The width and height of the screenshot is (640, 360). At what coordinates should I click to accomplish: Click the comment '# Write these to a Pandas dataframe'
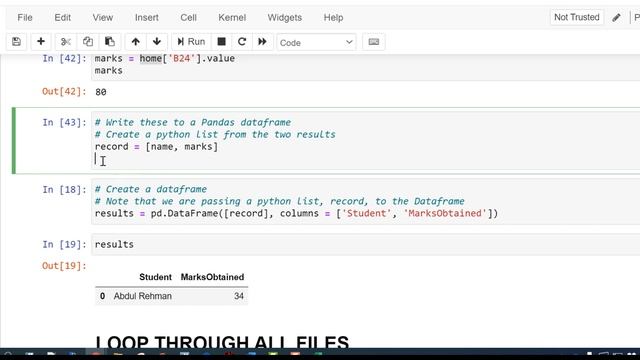pos(193,122)
